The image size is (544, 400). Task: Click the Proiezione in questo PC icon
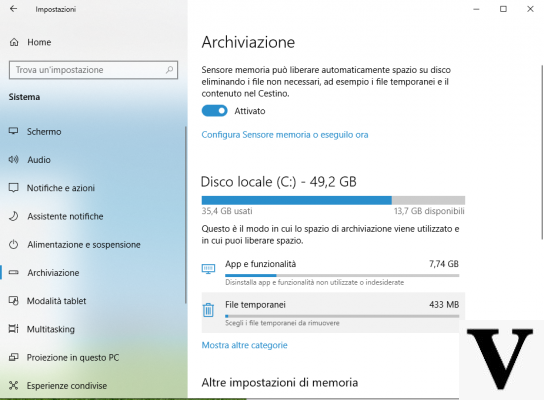tap(14, 357)
